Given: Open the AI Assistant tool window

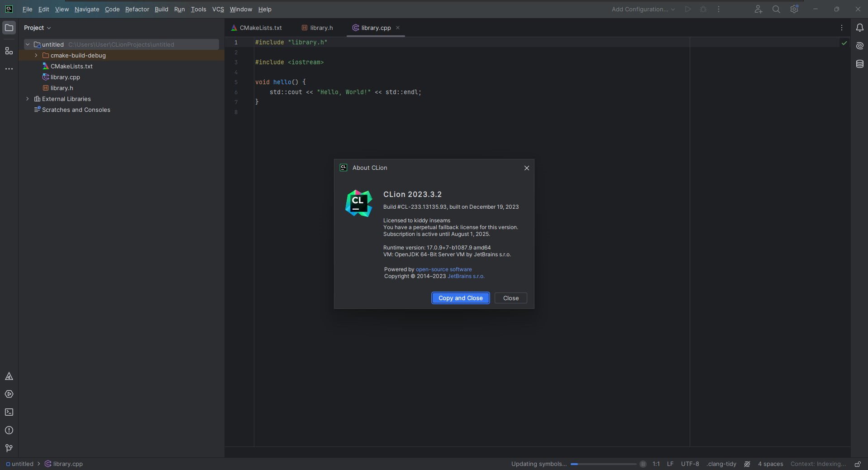Looking at the screenshot, I should (859, 46).
